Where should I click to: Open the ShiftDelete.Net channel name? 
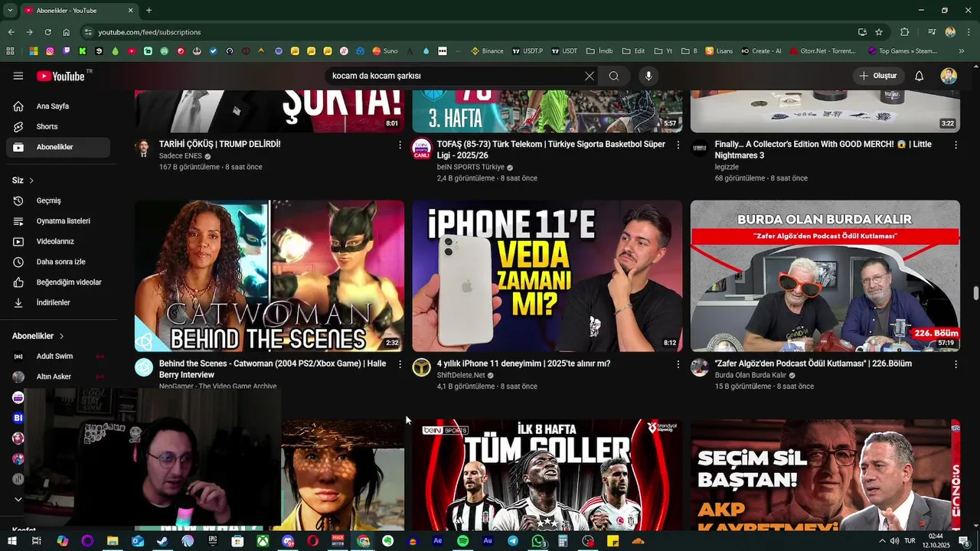[x=461, y=375]
